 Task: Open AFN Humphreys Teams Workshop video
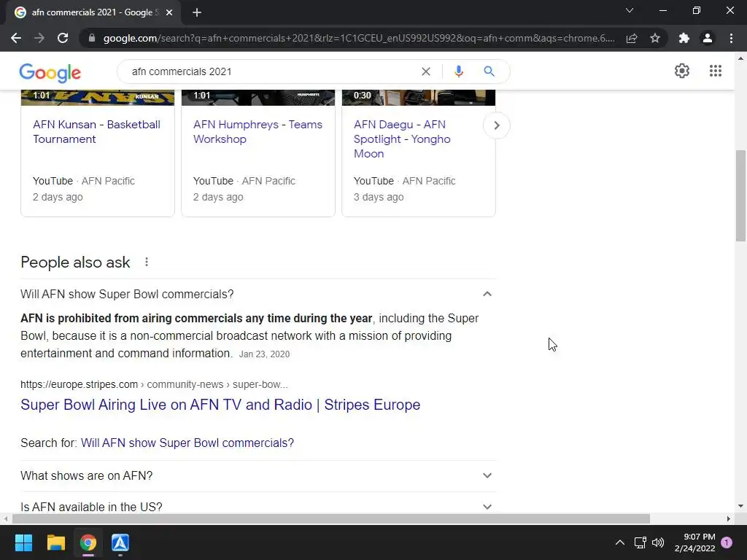click(258, 132)
